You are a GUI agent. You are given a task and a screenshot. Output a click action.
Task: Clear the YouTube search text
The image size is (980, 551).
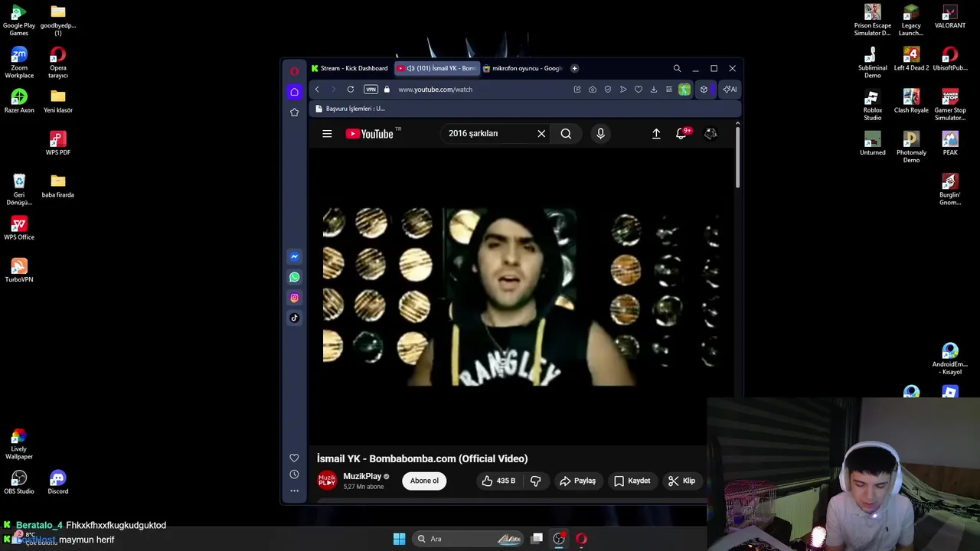pyautogui.click(x=541, y=134)
